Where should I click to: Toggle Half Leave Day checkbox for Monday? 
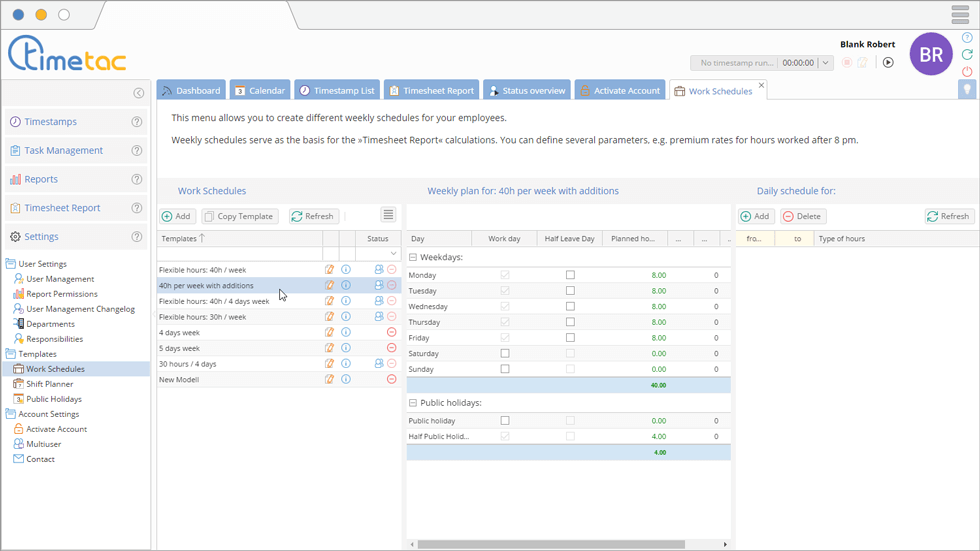(x=570, y=275)
